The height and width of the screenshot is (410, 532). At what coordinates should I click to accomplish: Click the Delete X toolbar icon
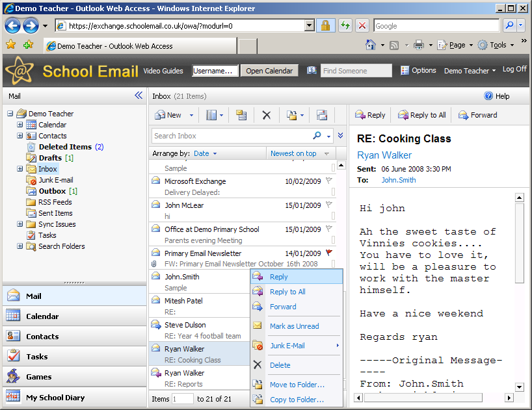tap(267, 115)
